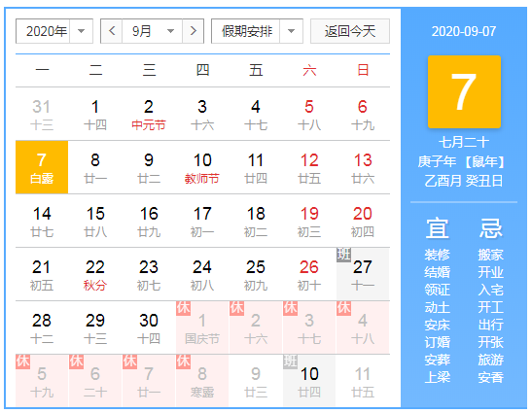Go to previous month with left arrow
This screenshot has height=413, width=532.
(x=112, y=31)
